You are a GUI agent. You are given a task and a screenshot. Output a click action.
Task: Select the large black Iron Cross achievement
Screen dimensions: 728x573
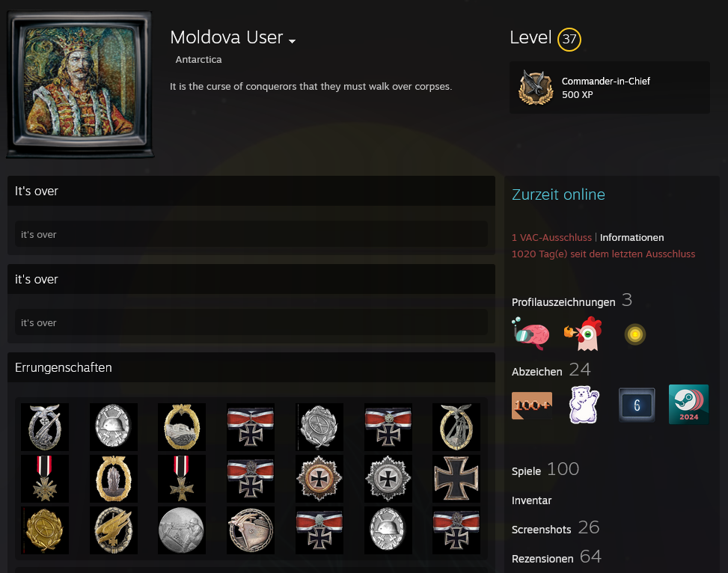click(456, 478)
